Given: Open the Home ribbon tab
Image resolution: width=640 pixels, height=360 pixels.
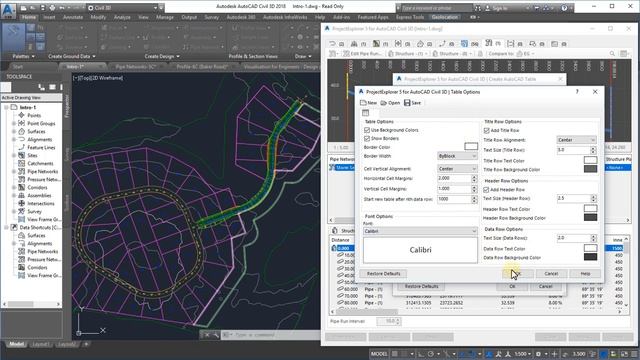Looking at the screenshot, I should point(29,17).
